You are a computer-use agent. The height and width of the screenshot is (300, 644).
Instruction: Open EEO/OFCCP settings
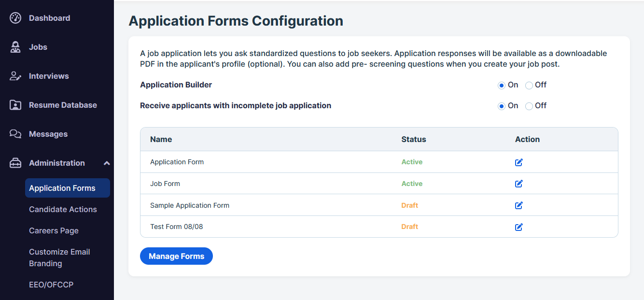coord(51,285)
